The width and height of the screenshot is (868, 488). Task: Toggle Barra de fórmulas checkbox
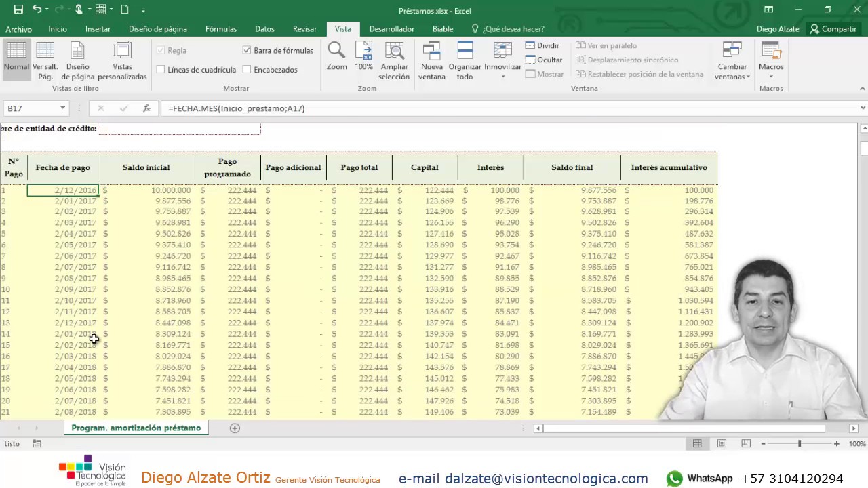pyautogui.click(x=247, y=50)
